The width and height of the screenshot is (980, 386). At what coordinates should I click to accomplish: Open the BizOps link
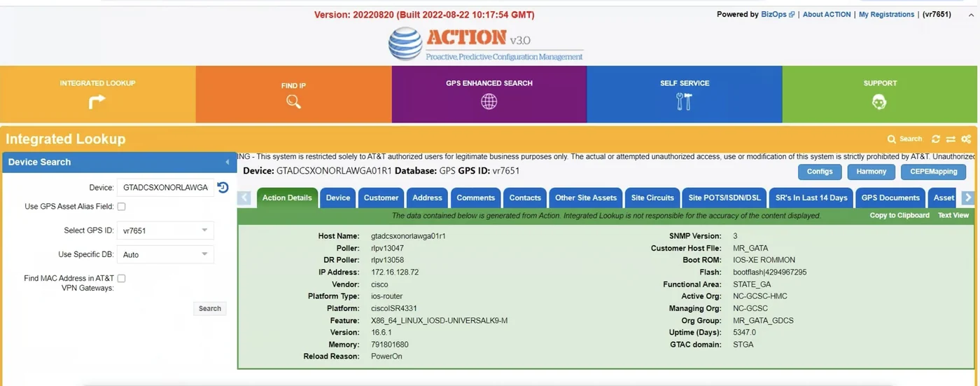pos(778,14)
